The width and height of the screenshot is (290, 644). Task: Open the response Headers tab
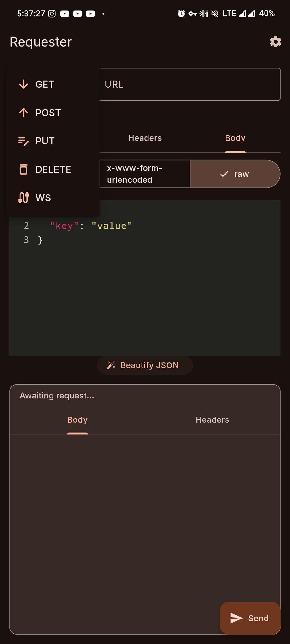[x=212, y=420]
